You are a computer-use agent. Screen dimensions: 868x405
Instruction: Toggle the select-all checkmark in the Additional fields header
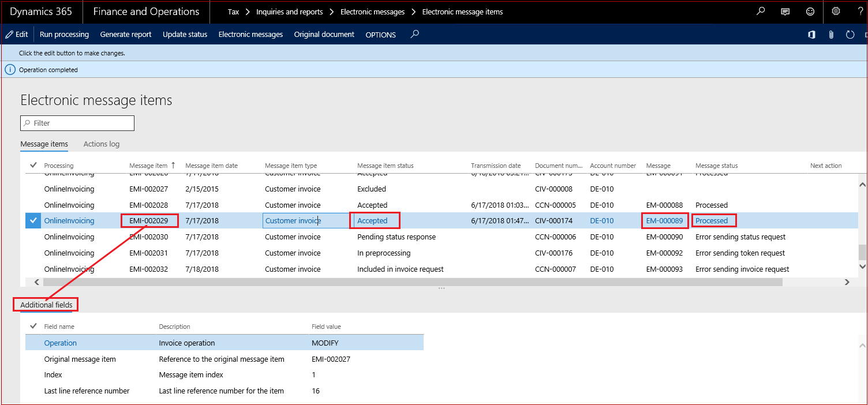pos(33,327)
